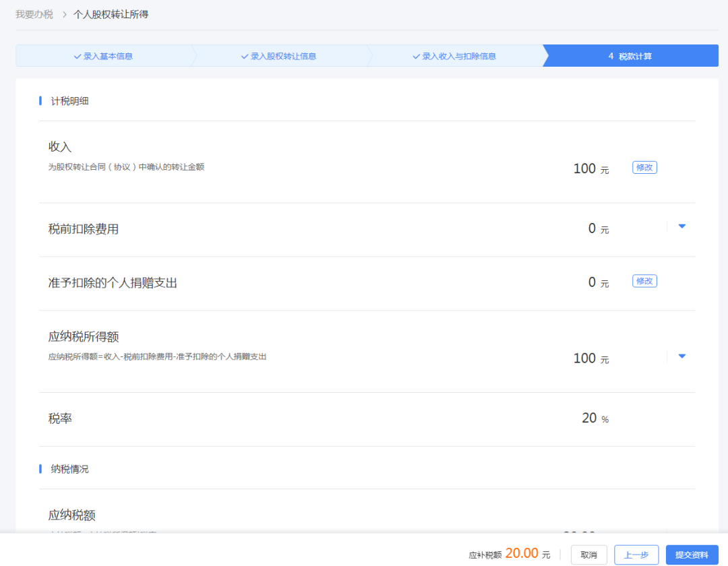Click the 为股权转让合同（协议）中确认的转让金额 description
The width and height of the screenshot is (728, 566).
126,167
